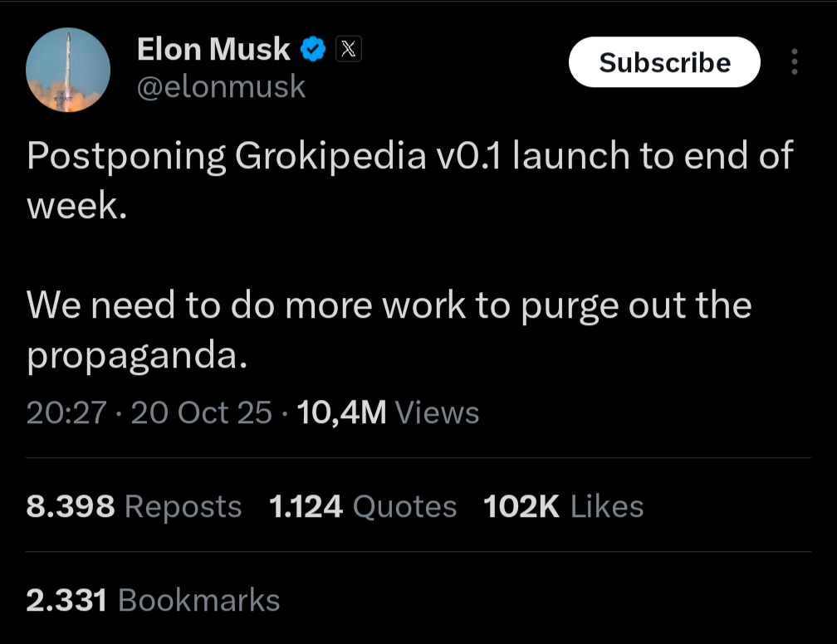Show the 8.398 Reposts list
The width and height of the screenshot is (837, 644).
(134, 506)
